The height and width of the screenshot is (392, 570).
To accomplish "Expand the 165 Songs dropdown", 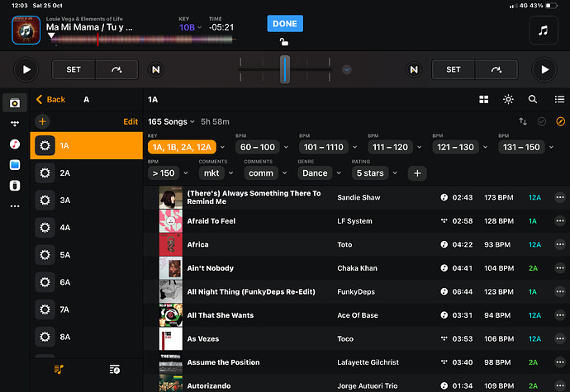I will [x=171, y=121].
